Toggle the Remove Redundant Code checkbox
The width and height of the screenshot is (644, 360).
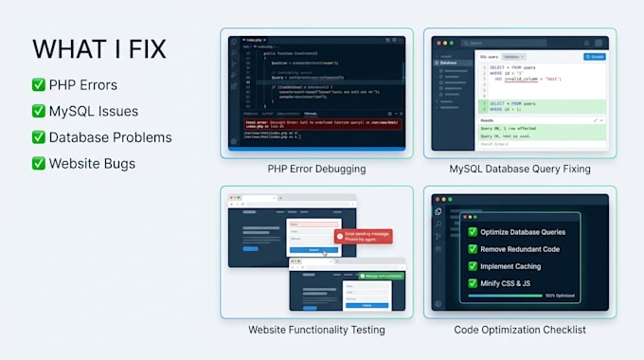coord(473,249)
